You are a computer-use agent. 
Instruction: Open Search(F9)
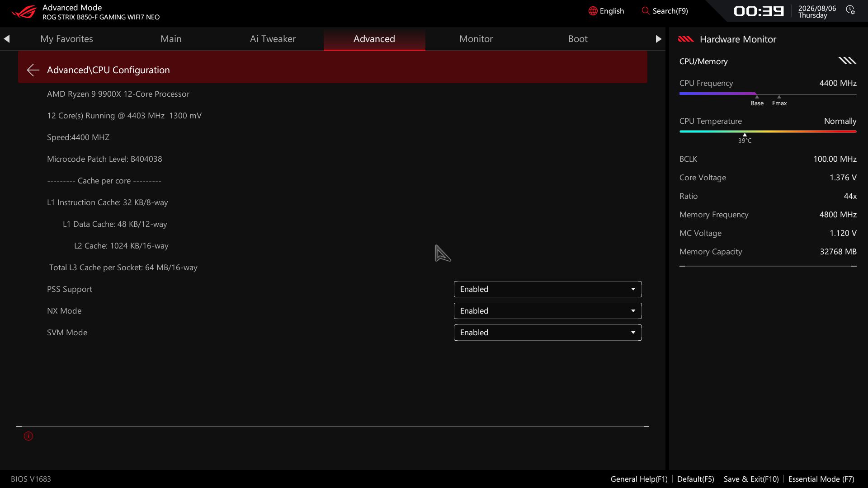665,11
